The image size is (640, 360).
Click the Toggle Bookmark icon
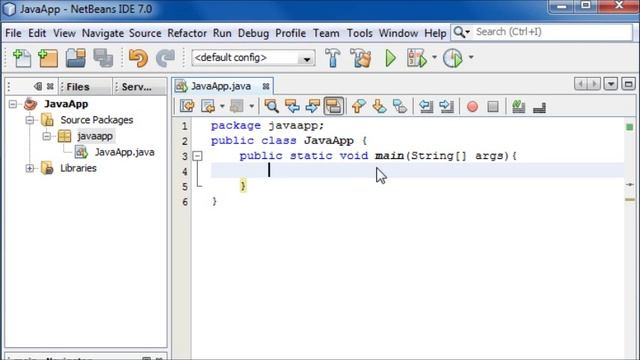tap(400, 107)
